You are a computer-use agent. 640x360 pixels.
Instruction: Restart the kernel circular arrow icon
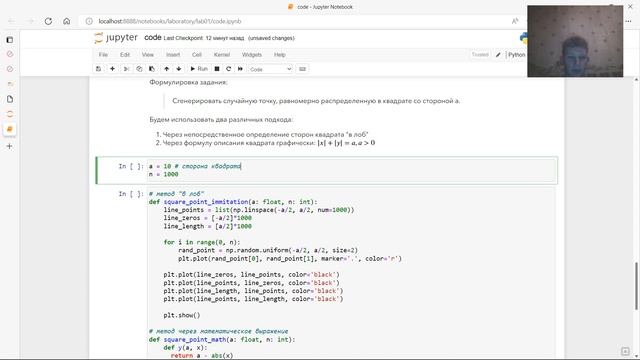[229, 69]
